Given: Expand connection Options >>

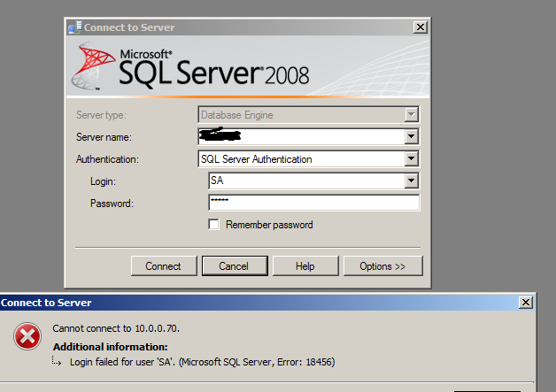Looking at the screenshot, I should pyautogui.click(x=383, y=265).
